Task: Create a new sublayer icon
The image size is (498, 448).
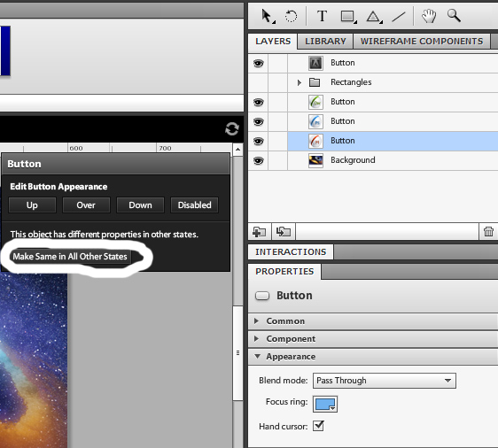Action: (284, 232)
